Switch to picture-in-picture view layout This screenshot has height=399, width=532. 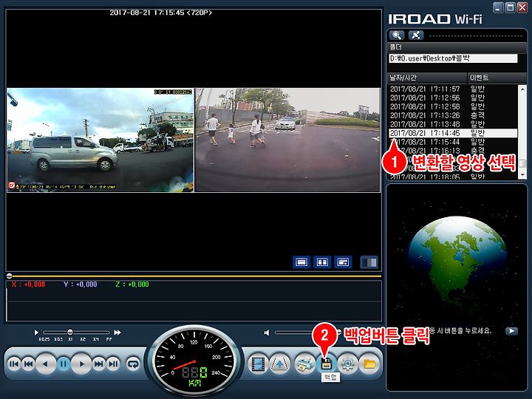click(x=343, y=262)
